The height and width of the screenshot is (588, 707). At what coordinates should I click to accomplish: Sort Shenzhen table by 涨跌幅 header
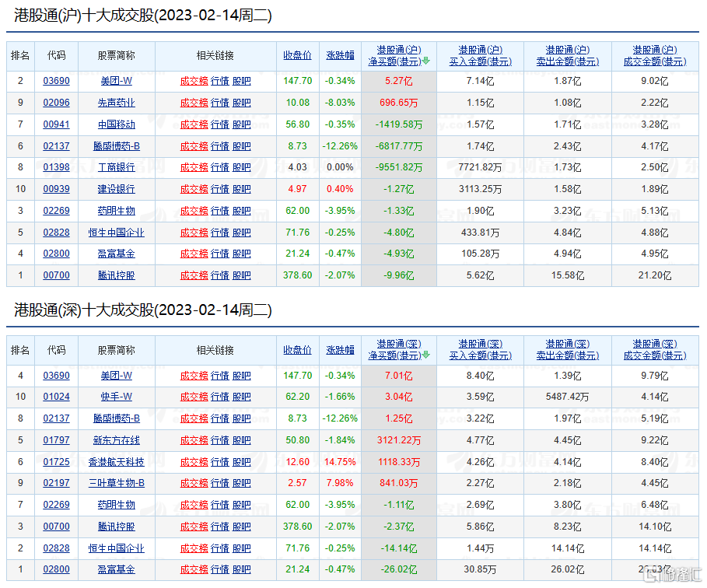tap(340, 350)
